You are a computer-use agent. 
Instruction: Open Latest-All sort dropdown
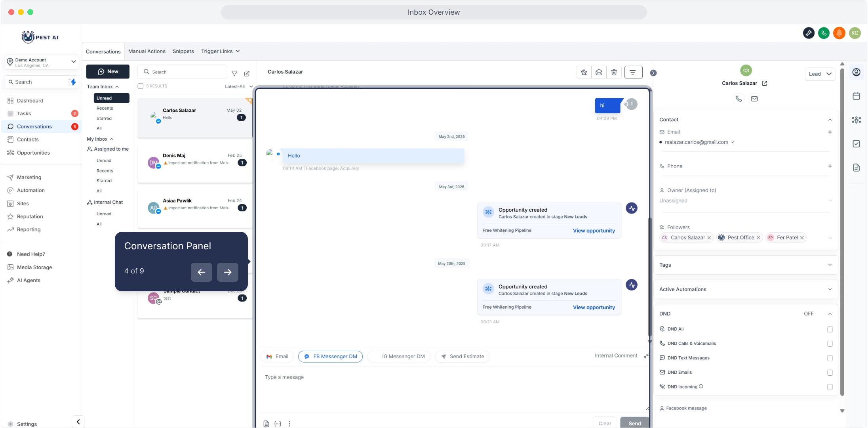click(x=239, y=86)
